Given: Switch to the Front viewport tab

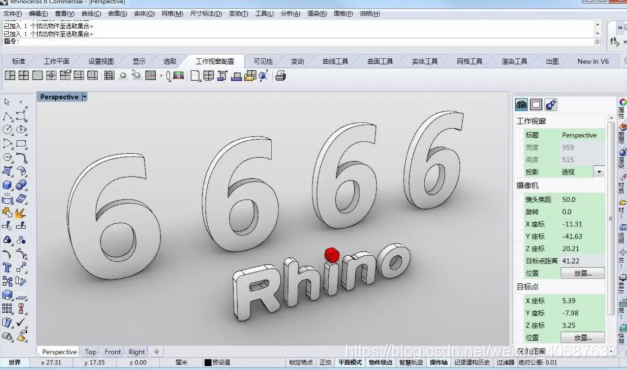Looking at the screenshot, I should [112, 352].
